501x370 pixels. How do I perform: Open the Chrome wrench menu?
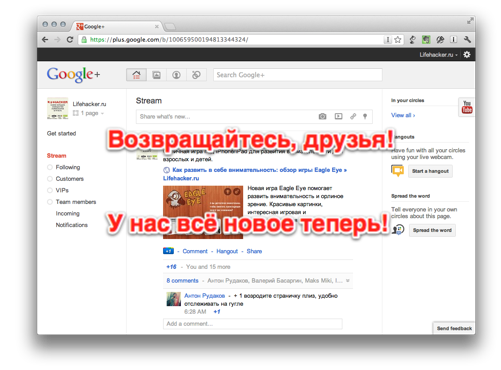click(x=467, y=40)
